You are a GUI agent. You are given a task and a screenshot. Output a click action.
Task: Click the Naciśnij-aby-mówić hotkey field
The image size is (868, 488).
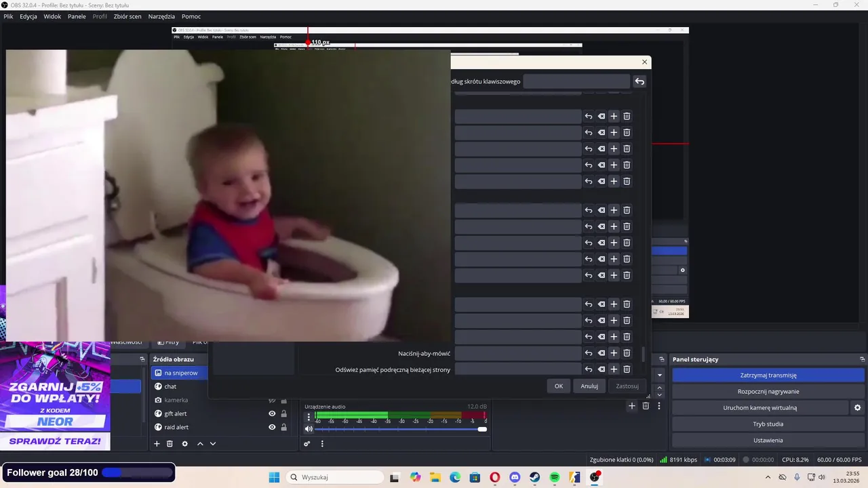(518, 353)
